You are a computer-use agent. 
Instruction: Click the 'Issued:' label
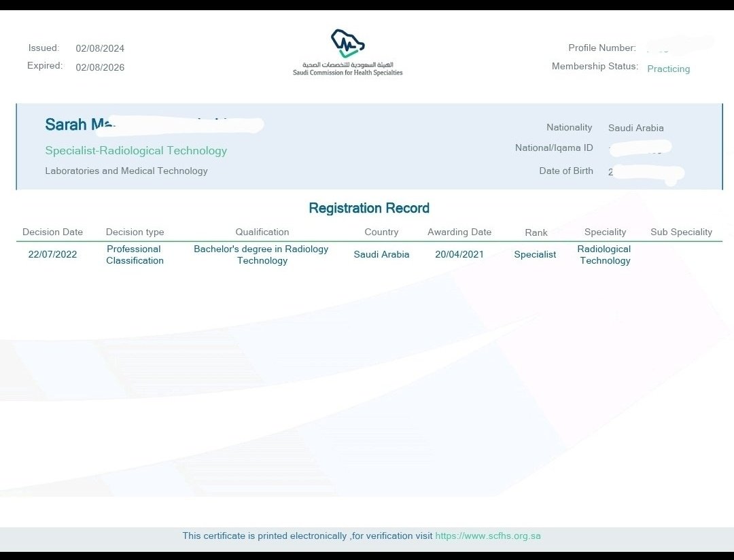(x=43, y=48)
